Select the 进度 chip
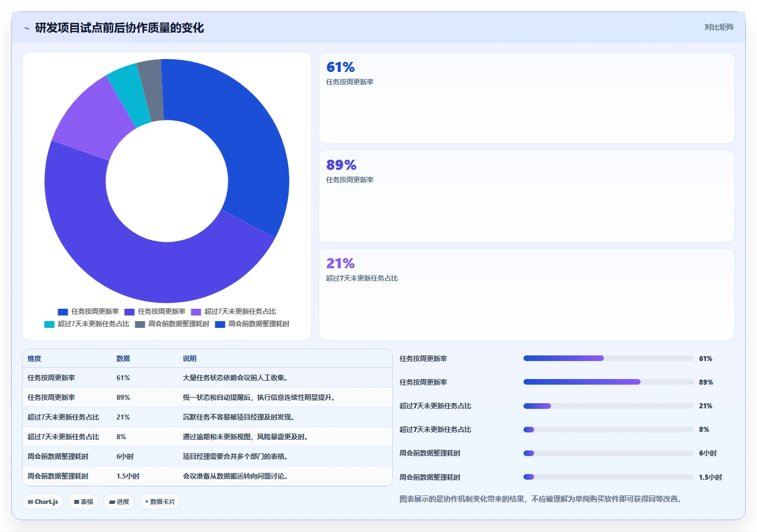The width and height of the screenshot is (757, 532). click(x=119, y=502)
